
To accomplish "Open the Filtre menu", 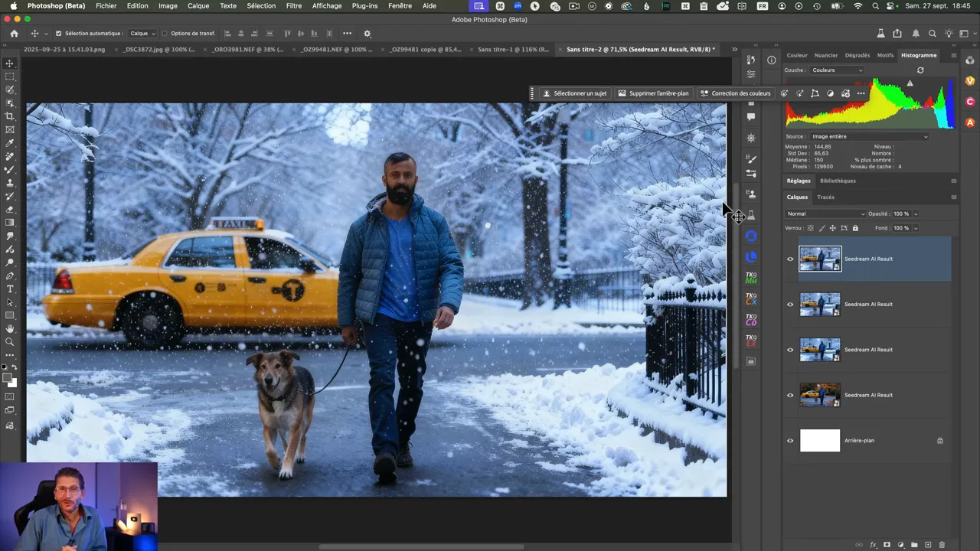I will point(293,5).
